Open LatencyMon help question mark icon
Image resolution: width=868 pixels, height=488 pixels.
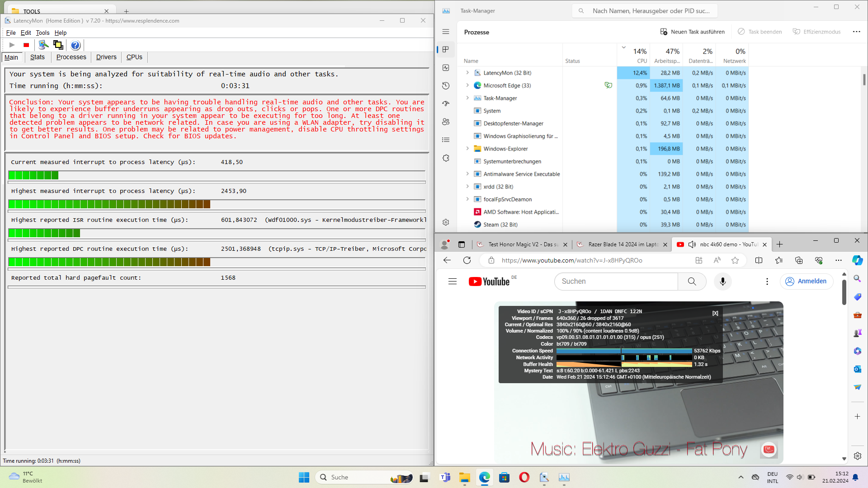point(75,45)
